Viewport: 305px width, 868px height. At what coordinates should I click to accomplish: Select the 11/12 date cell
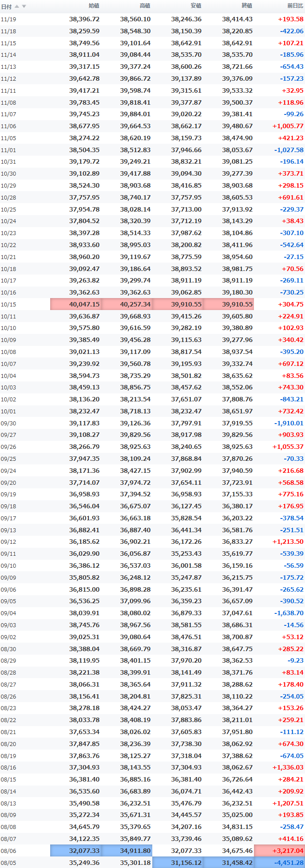pos(8,79)
